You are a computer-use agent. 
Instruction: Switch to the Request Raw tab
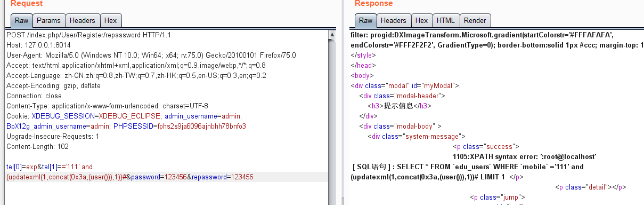pos(22,21)
